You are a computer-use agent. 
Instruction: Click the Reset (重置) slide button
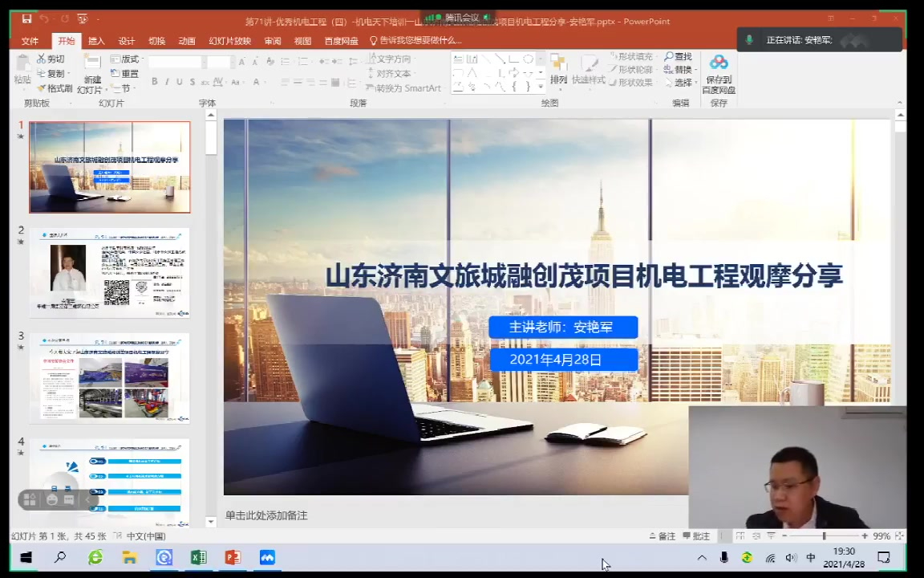125,74
